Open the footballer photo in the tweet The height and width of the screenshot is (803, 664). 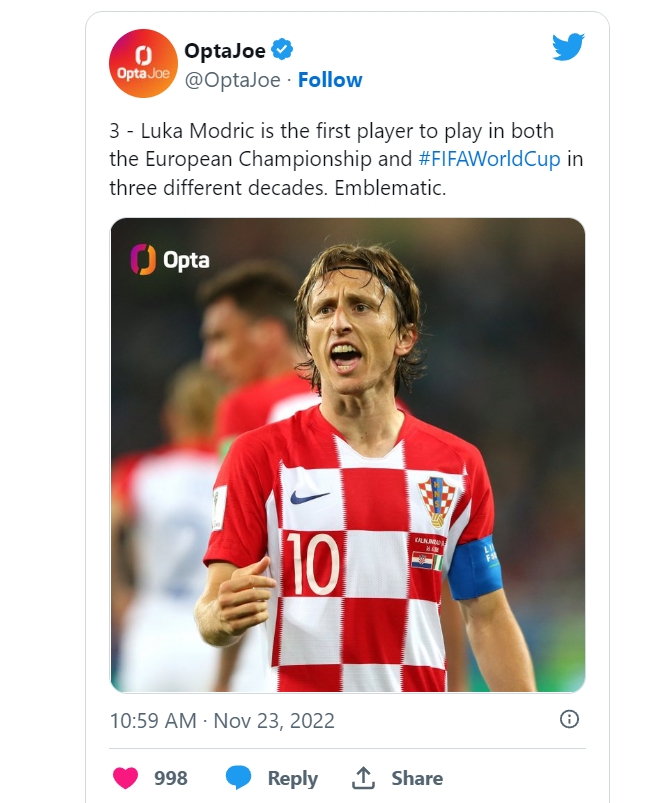347,455
